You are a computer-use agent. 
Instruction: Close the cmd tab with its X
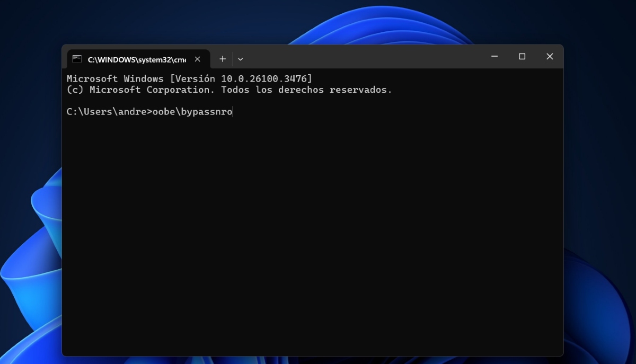198,59
